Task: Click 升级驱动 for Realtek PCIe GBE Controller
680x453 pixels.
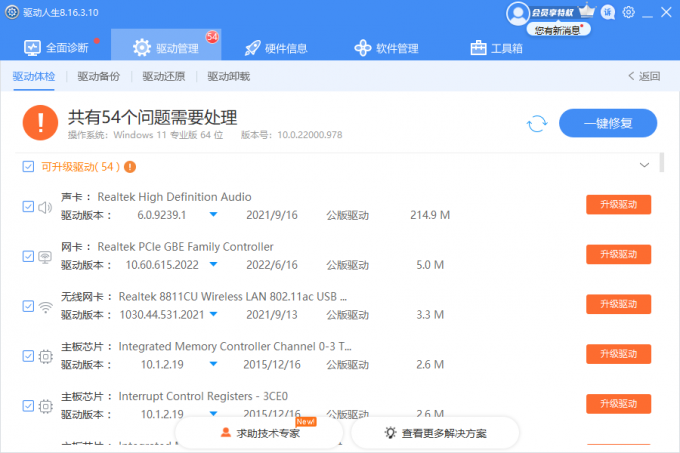Action: pos(618,254)
